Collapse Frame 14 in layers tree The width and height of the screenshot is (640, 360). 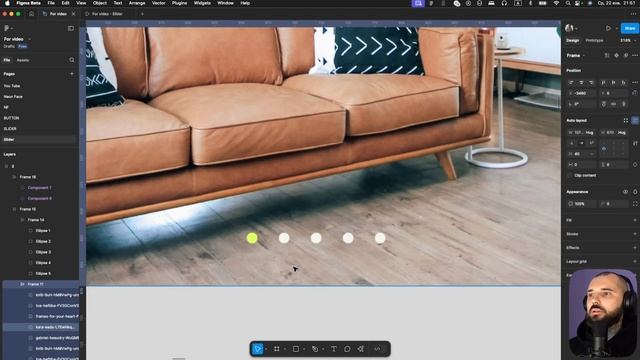pos(22,220)
